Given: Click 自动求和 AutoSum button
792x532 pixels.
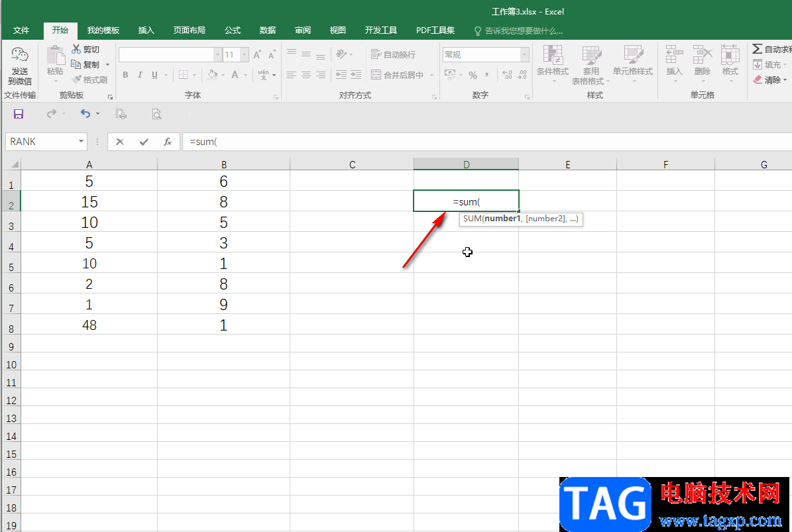Looking at the screenshot, I should tap(772, 49).
